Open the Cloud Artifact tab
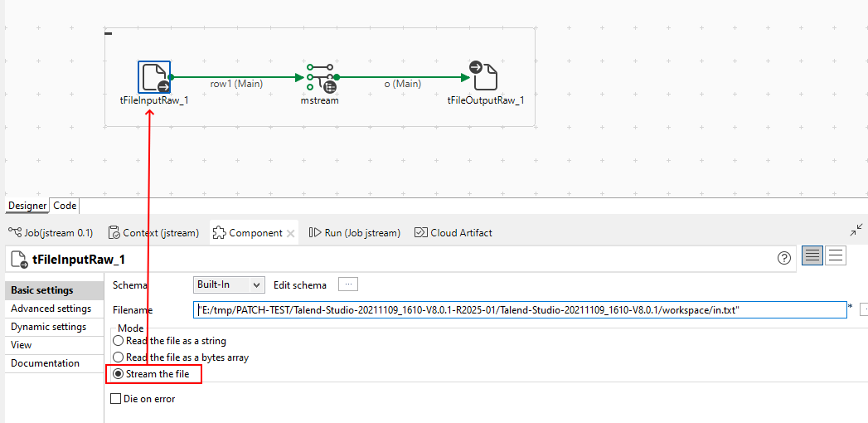This screenshot has width=868, height=423. [453, 232]
